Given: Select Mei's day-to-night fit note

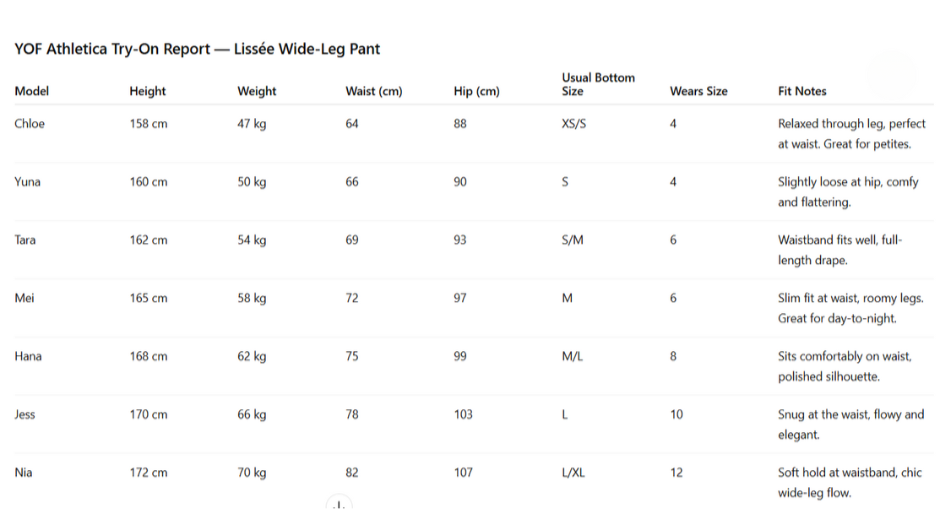Looking at the screenshot, I should (851, 308).
